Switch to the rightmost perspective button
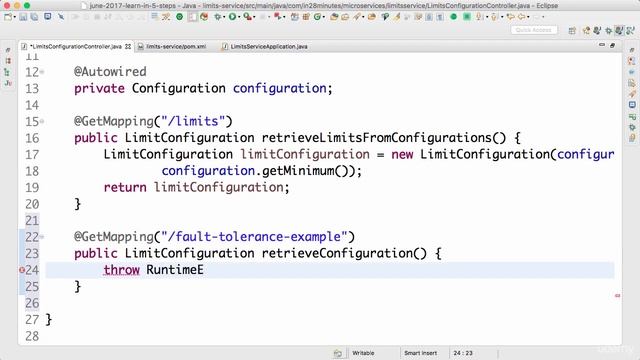 click(x=630, y=30)
